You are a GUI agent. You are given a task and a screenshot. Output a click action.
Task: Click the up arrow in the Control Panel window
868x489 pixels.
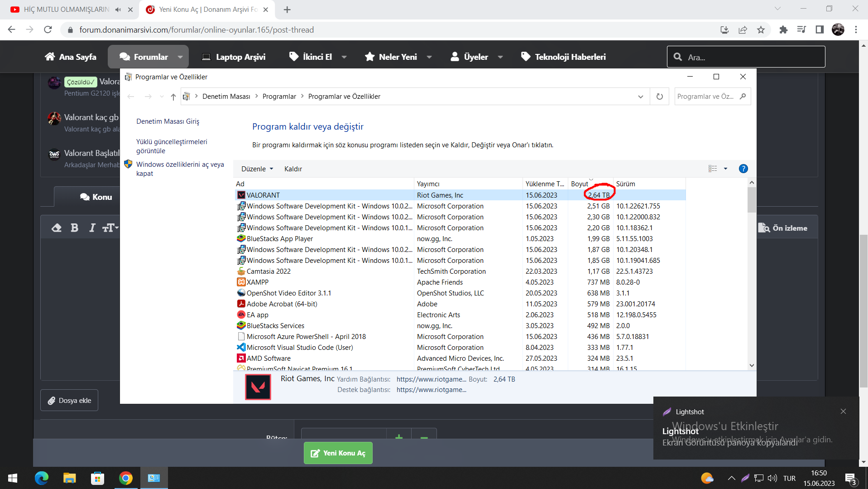point(173,97)
